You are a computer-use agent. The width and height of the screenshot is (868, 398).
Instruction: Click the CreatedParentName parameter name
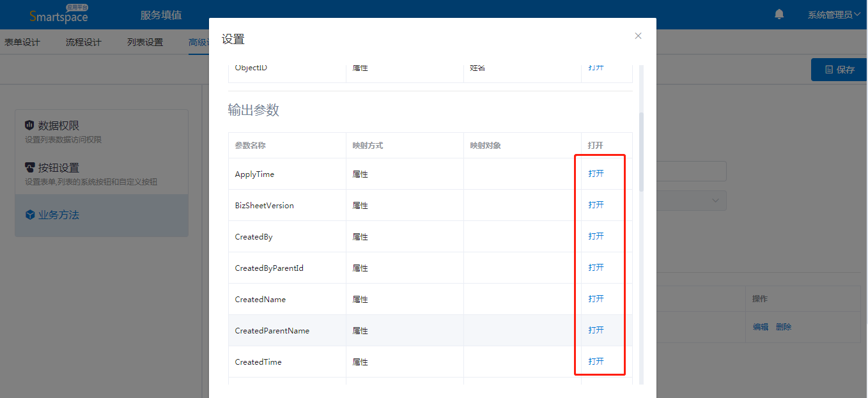point(272,331)
